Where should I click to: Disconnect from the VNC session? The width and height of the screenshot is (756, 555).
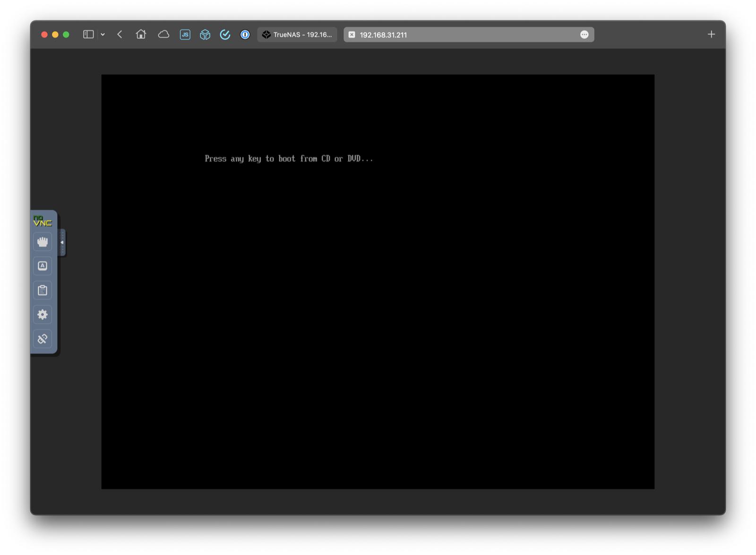click(43, 339)
